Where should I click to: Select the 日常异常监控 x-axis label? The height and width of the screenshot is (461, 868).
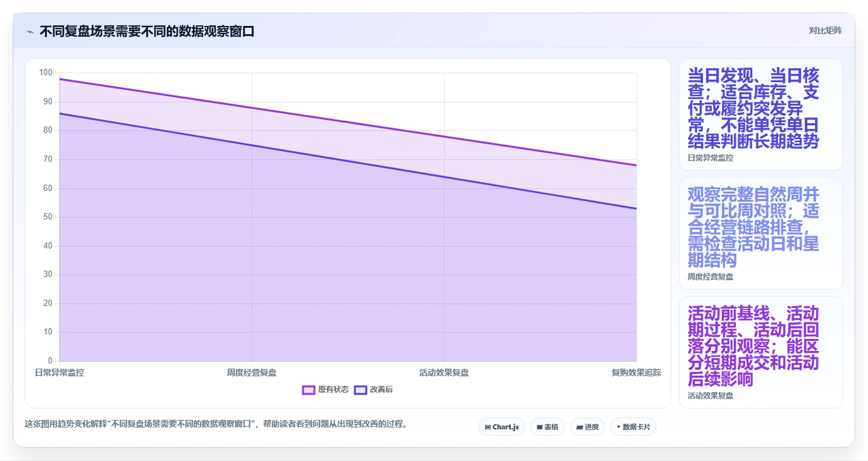59,372
